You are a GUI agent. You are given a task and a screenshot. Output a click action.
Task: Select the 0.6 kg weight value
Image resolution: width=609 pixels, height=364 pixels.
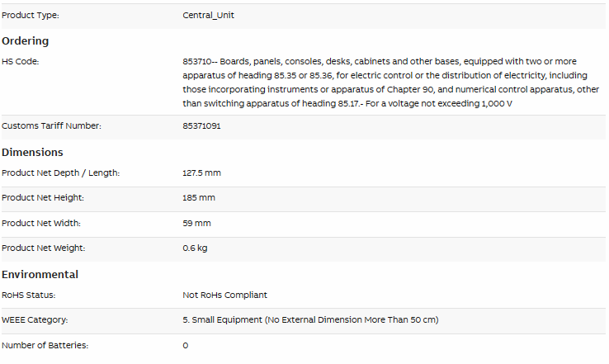click(195, 248)
